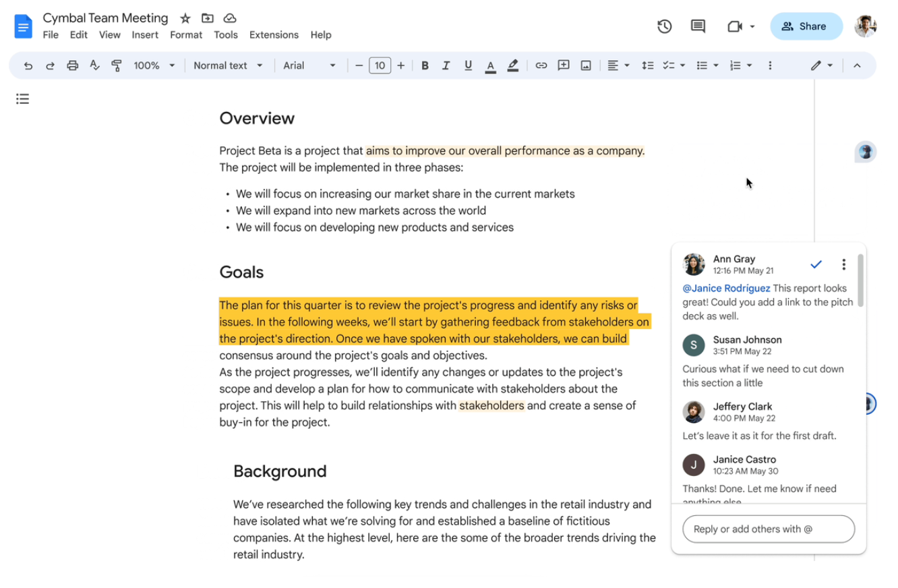Open more options on Ann Gray's comment
This screenshot has height=588, width=898.
point(843,264)
